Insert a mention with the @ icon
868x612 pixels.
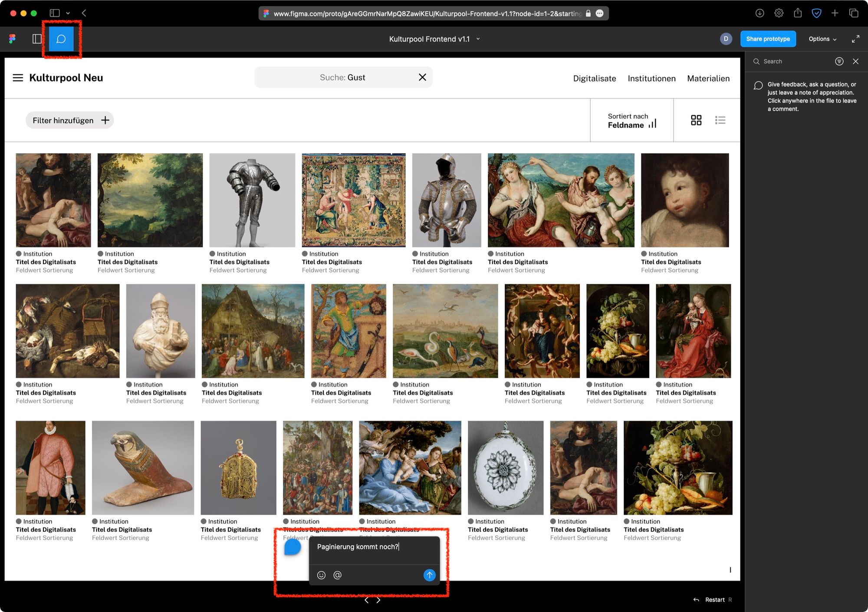[x=337, y=575]
